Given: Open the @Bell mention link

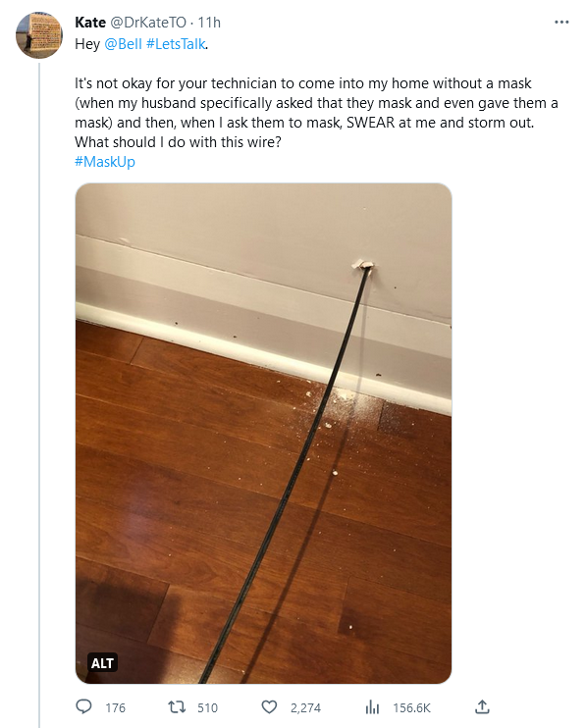Looking at the screenshot, I should click(123, 44).
